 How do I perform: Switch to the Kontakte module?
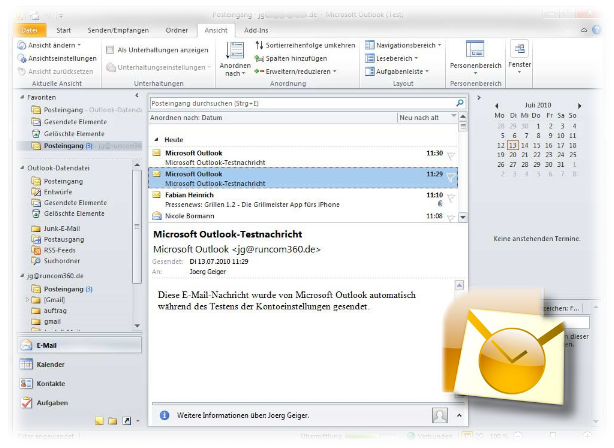click(79, 383)
